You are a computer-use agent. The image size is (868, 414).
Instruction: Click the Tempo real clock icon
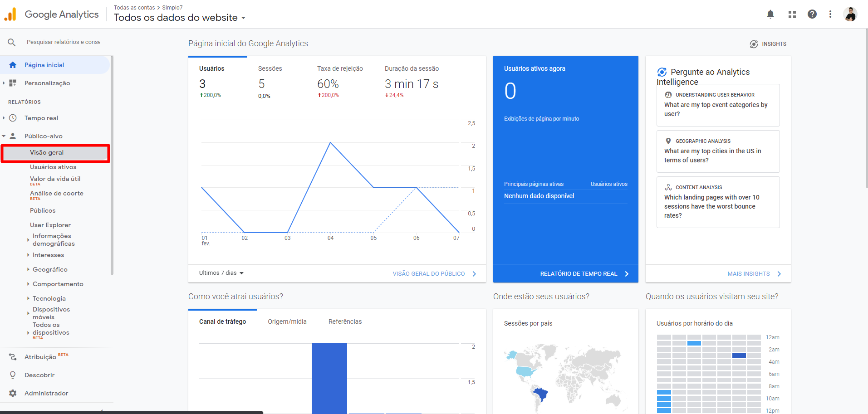[x=13, y=118]
